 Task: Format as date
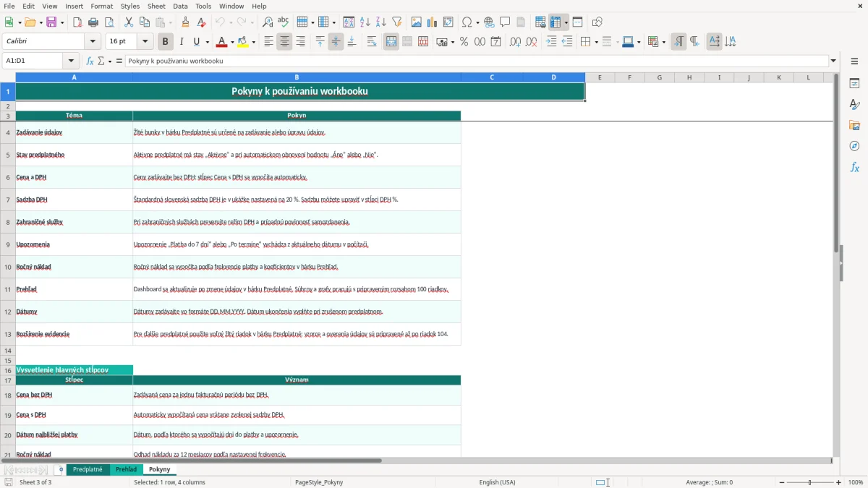click(x=496, y=42)
